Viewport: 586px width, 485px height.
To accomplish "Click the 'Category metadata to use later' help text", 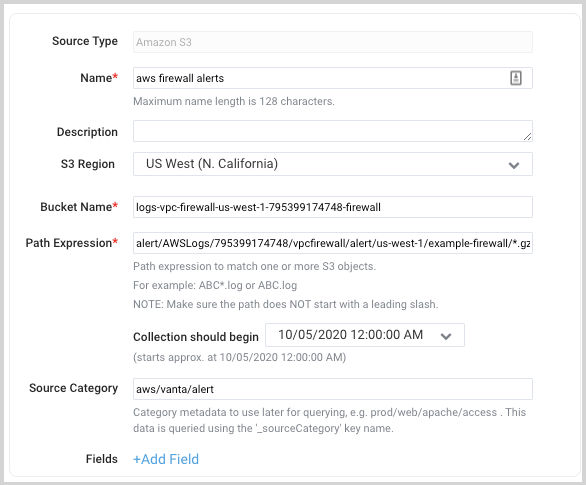I will 329,420.
